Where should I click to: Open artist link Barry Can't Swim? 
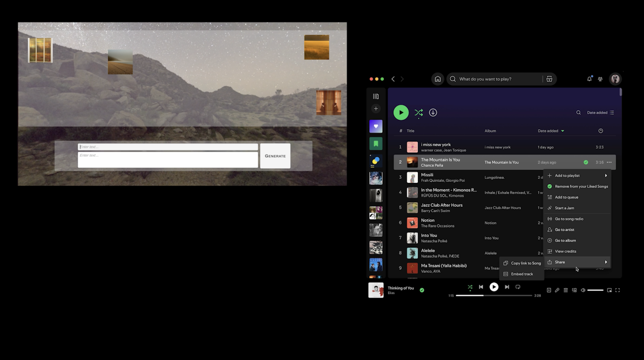coord(435,211)
